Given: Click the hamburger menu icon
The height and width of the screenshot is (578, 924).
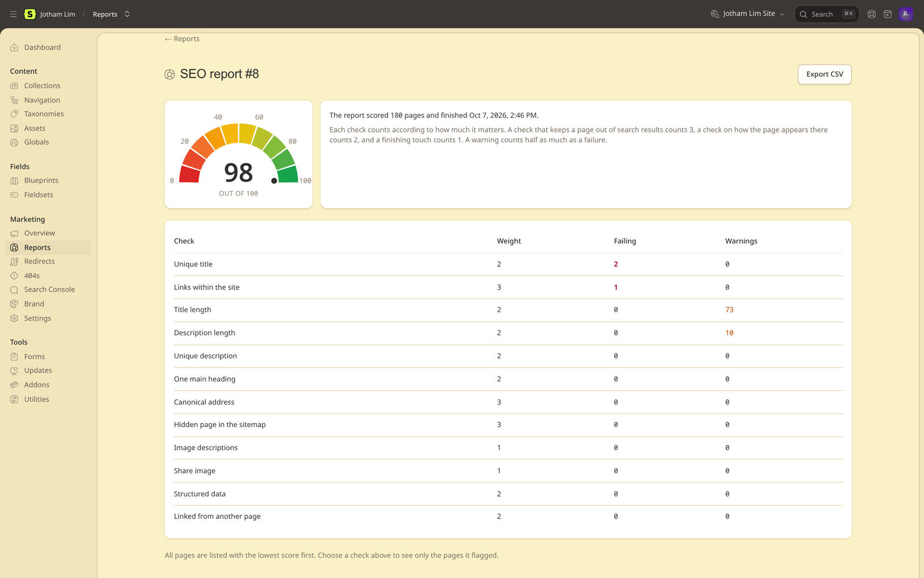Looking at the screenshot, I should coord(13,14).
